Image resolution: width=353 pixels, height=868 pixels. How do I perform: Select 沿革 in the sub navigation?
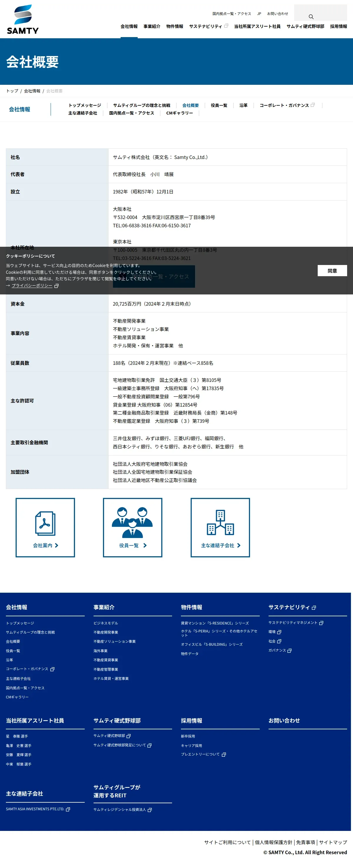pos(243,105)
